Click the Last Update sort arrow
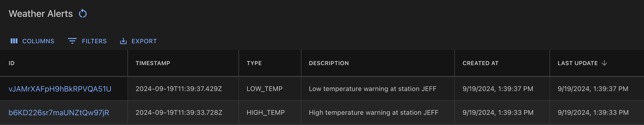The height and width of the screenshot is (125, 644). click(604, 63)
